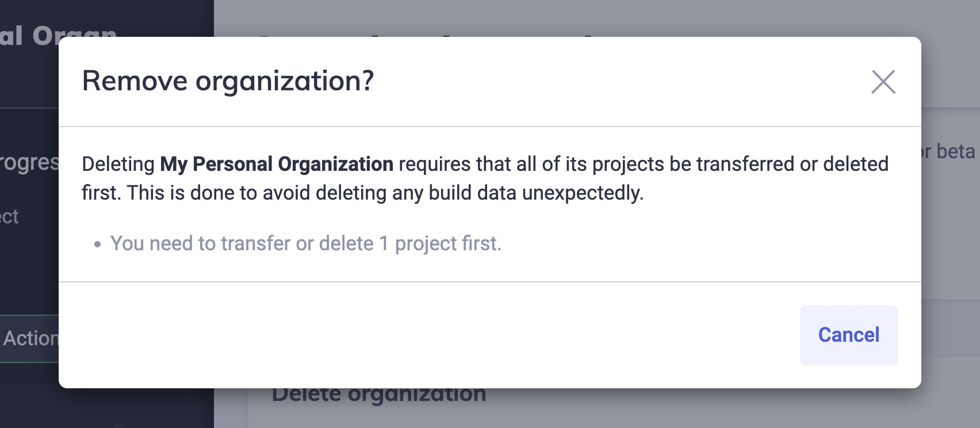Screen dimensions: 980x428
Task: Select the Delete organization heading behind the dialog
Action: coord(379,393)
